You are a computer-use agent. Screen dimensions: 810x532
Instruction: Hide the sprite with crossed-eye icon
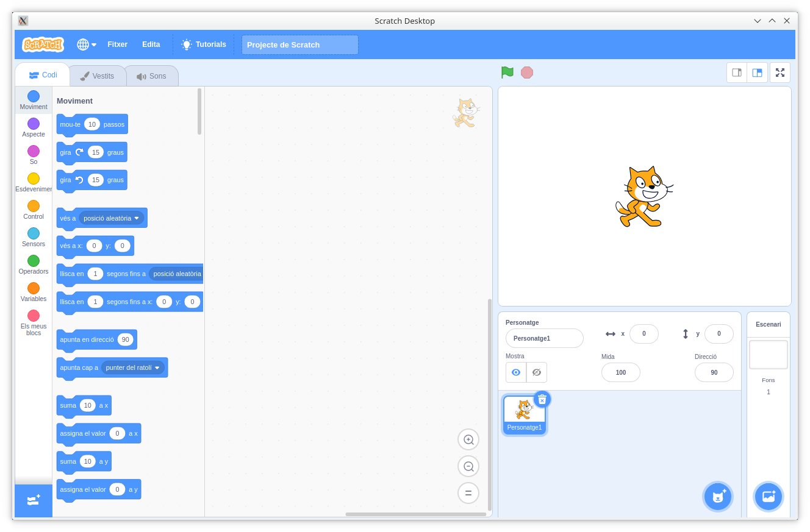point(537,372)
